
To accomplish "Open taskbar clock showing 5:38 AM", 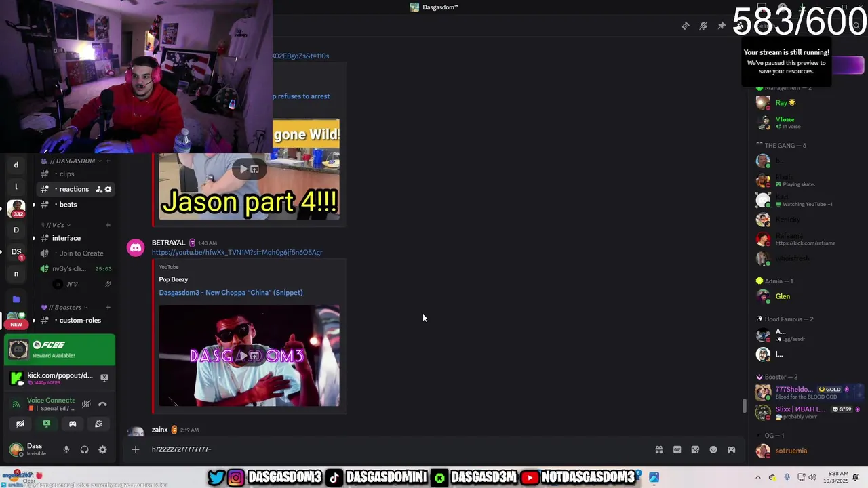I will [x=837, y=477].
